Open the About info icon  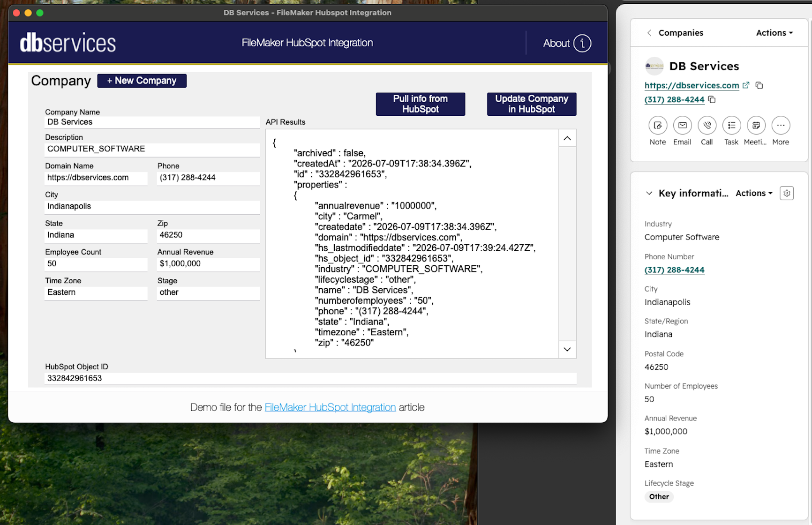[582, 43]
